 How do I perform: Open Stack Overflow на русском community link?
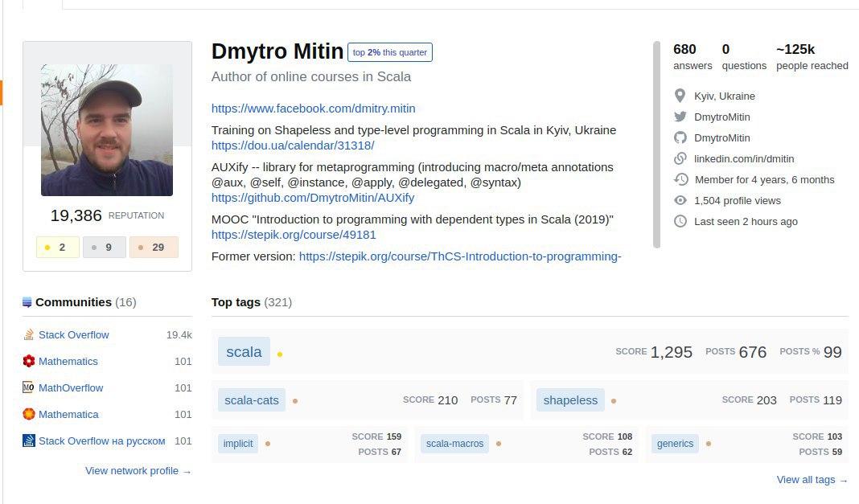point(101,440)
